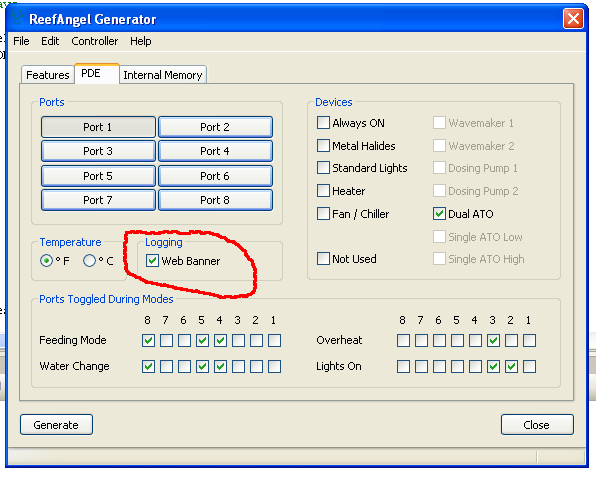
Task: Check the Metal Halides device
Action: [x=323, y=146]
